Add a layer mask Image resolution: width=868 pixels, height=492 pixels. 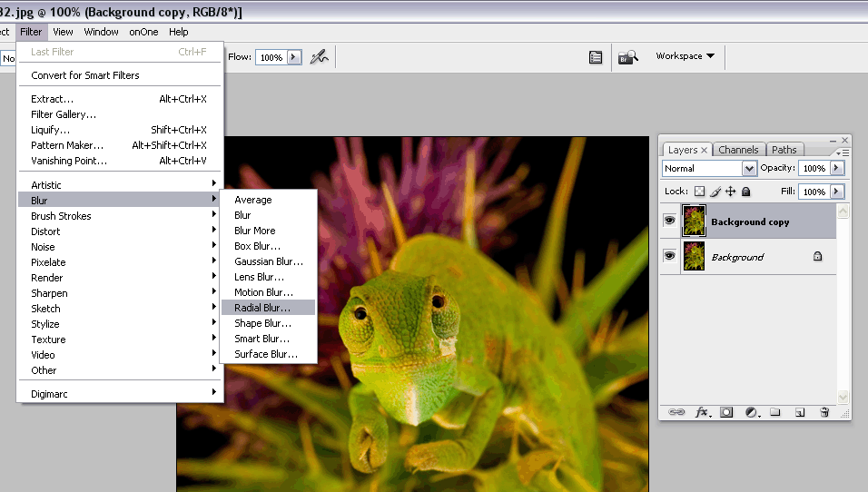pos(726,411)
